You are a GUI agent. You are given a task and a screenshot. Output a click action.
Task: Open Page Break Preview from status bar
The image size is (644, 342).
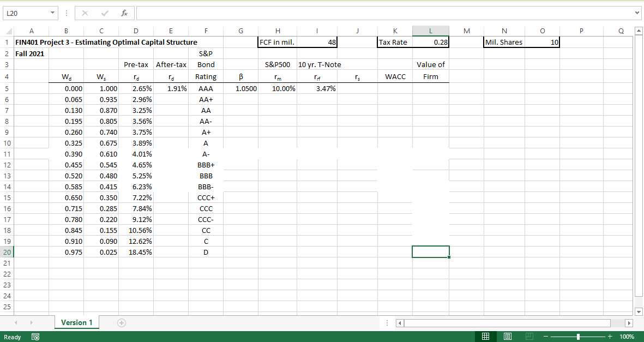pos(528,336)
